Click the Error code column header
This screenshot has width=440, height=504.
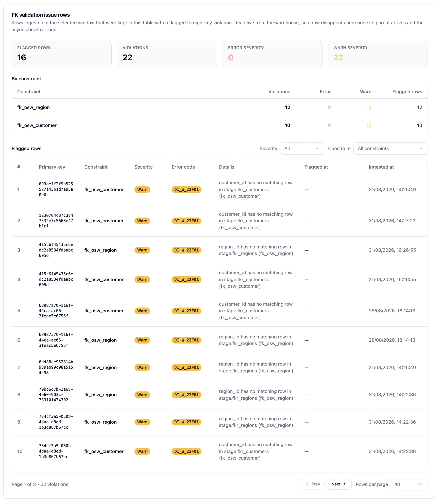(x=183, y=167)
